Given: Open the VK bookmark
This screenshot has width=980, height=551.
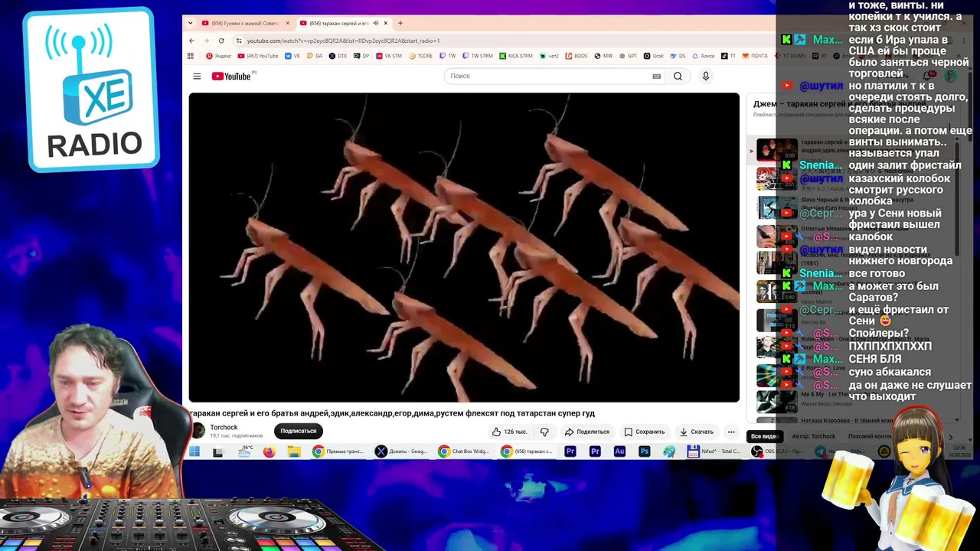Looking at the screenshot, I should (x=292, y=56).
